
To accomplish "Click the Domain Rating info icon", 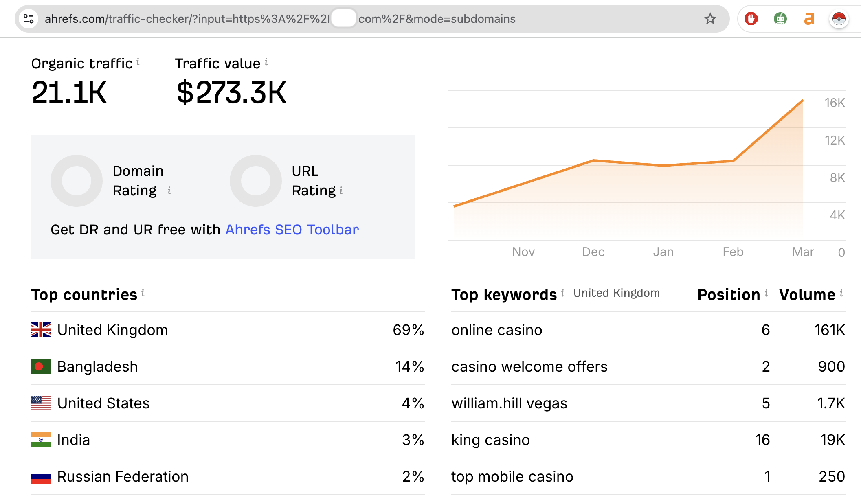I will (169, 190).
